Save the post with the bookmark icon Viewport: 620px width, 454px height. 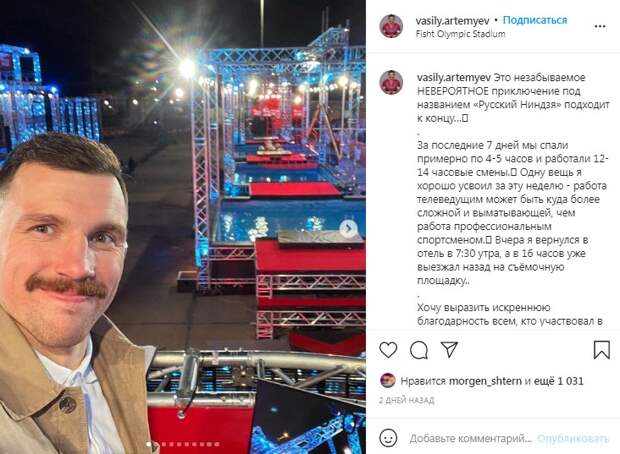601,350
